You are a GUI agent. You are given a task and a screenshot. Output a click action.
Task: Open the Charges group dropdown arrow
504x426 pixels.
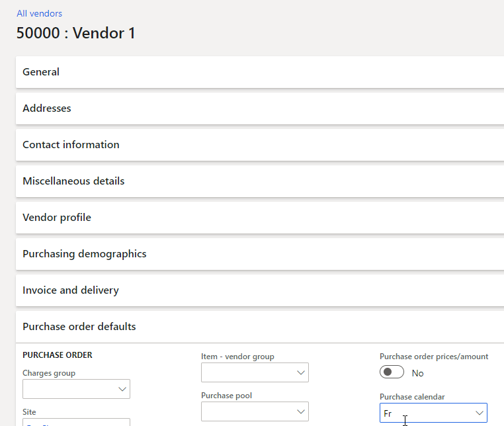click(x=122, y=390)
